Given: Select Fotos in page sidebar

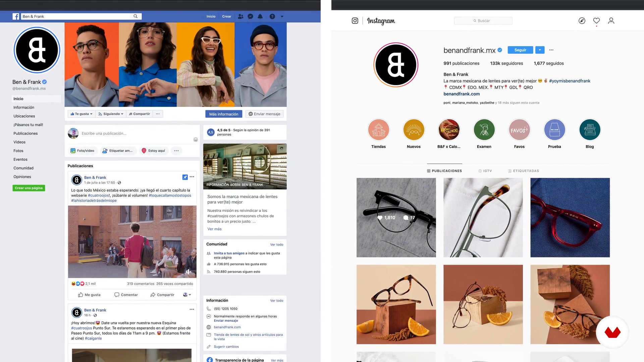Looking at the screenshot, I should pos(18,151).
